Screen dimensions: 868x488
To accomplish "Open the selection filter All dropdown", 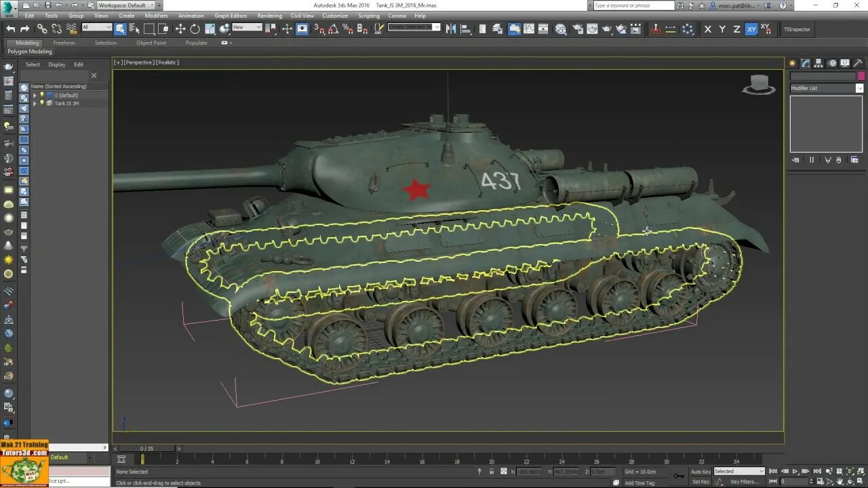I will (96, 27).
